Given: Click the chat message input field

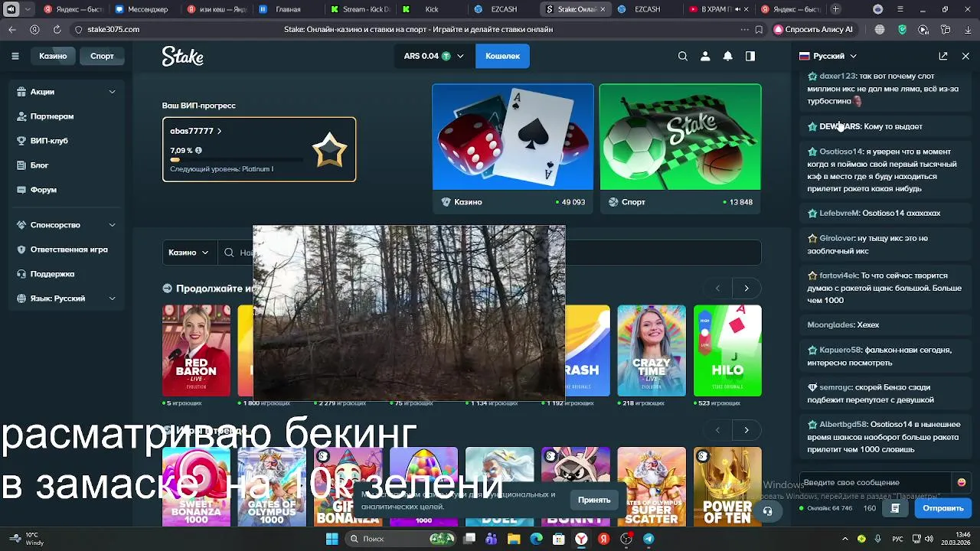Looking at the screenshot, I should tap(875, 482).
